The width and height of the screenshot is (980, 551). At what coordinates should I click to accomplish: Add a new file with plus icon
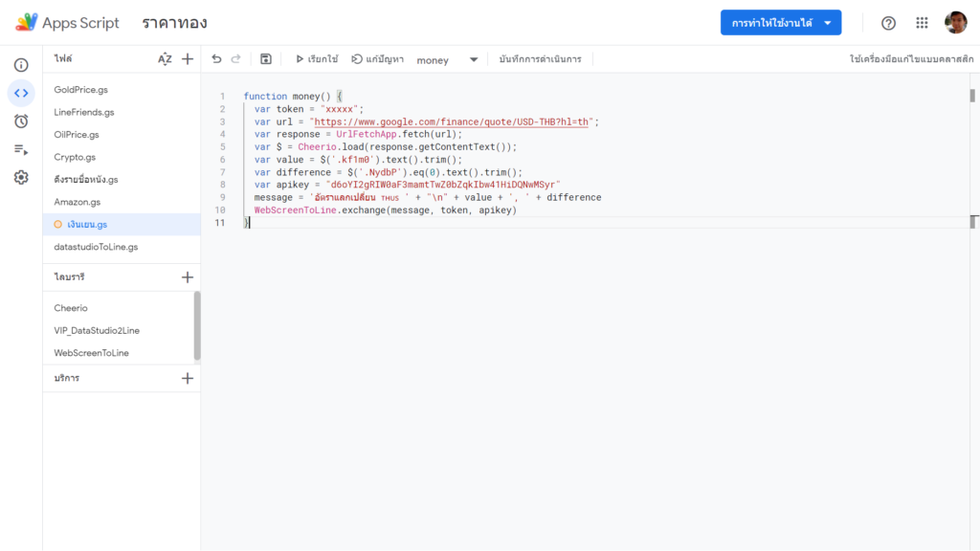coord(188,58)
